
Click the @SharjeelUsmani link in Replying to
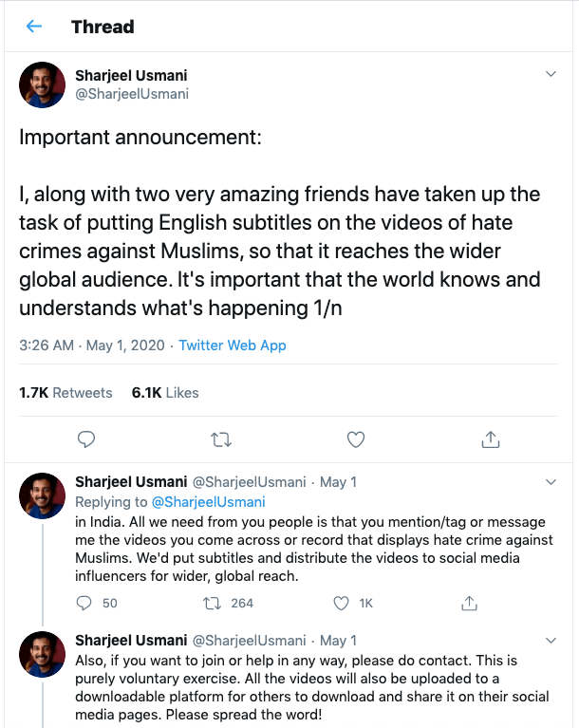pyautogui.click(x=209, y=501)
